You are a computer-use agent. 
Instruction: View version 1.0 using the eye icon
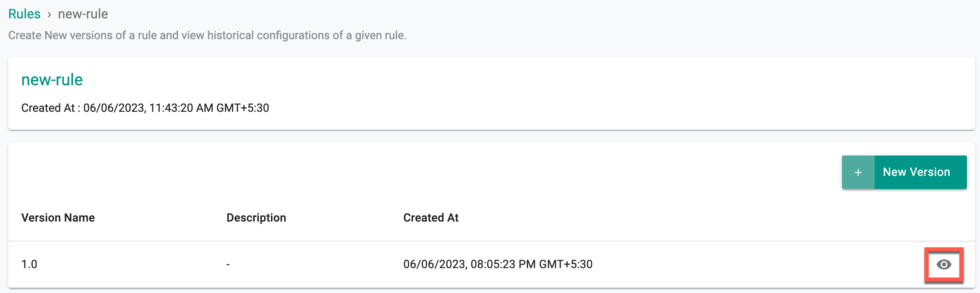[944, 264]
